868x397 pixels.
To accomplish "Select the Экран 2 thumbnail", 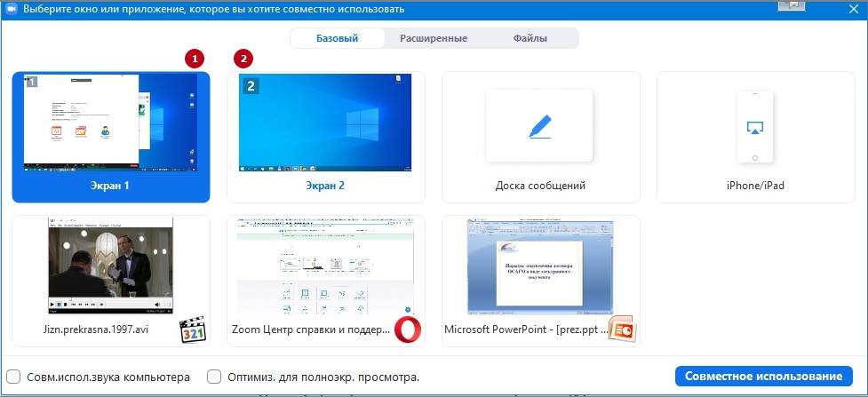I will tap(325, 124).
